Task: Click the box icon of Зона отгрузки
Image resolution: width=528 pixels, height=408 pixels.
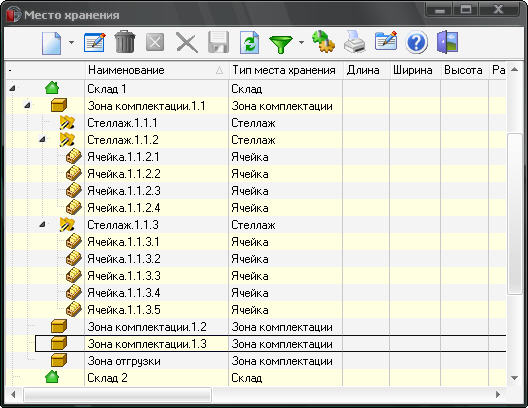Action: point(59,360)
